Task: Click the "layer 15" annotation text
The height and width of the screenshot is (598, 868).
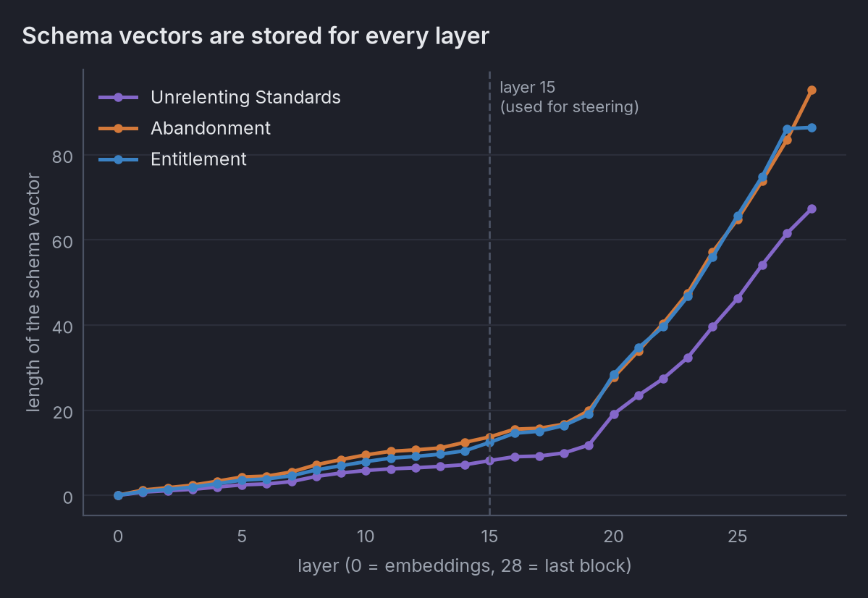Action: [x=527, y=88]
